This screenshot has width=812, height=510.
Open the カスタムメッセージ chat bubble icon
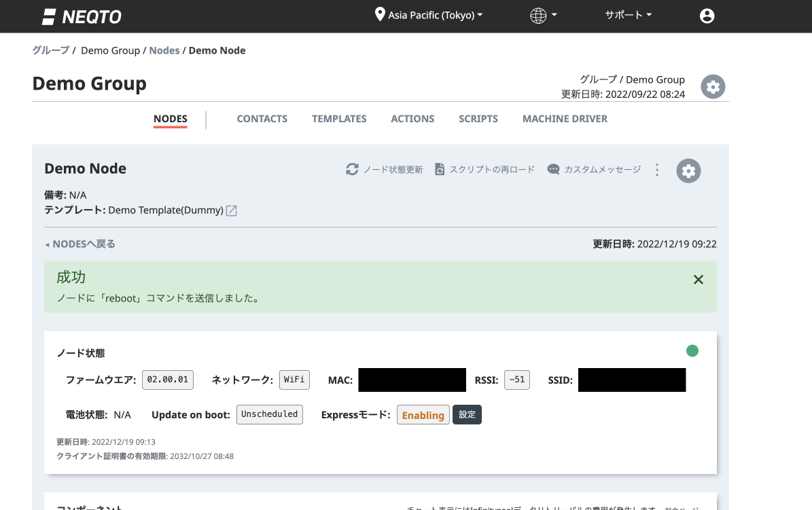(x=554, y=170)
